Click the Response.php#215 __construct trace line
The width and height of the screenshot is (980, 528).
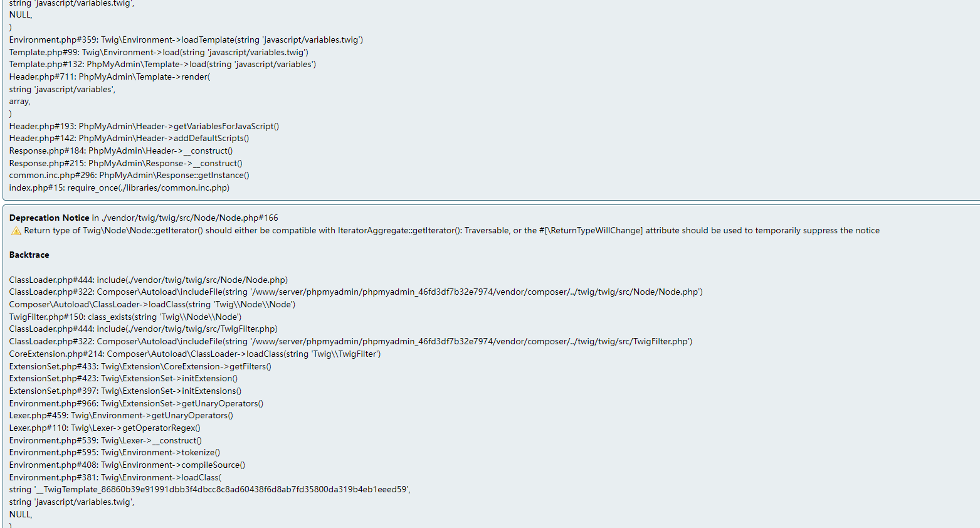tap(126, 163)
